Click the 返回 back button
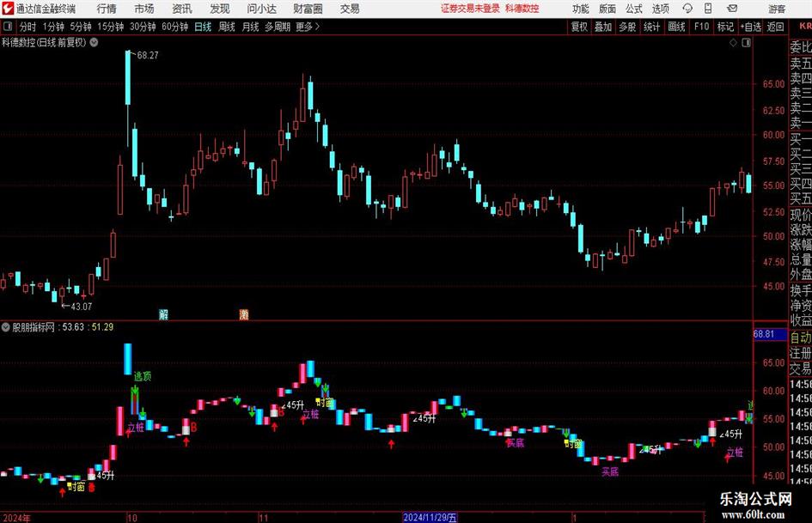The image size is (812, 523). pyautogui.click(x=775, y=27)
